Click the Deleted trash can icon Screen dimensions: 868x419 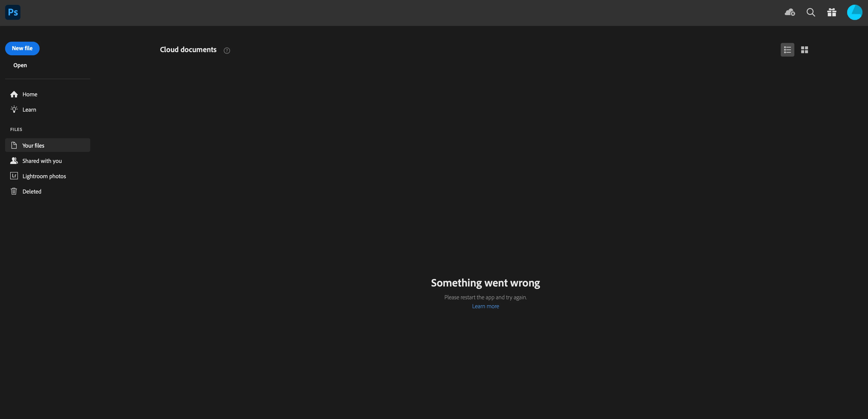point(14,191)
